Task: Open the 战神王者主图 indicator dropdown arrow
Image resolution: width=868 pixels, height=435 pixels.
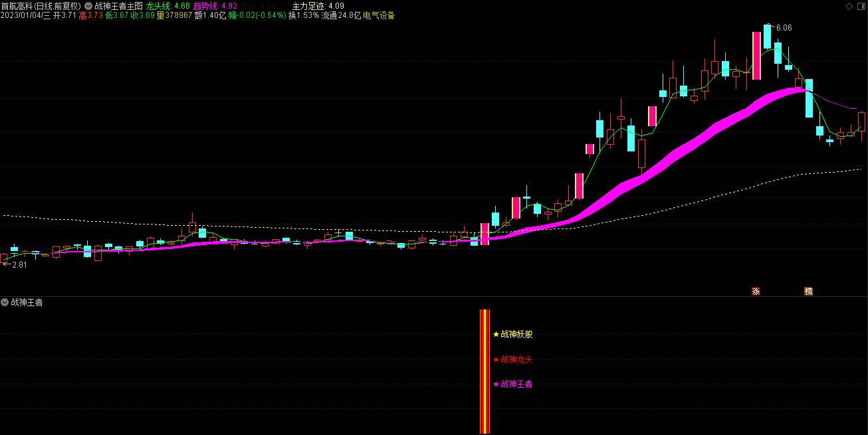Action: (88, 6)
